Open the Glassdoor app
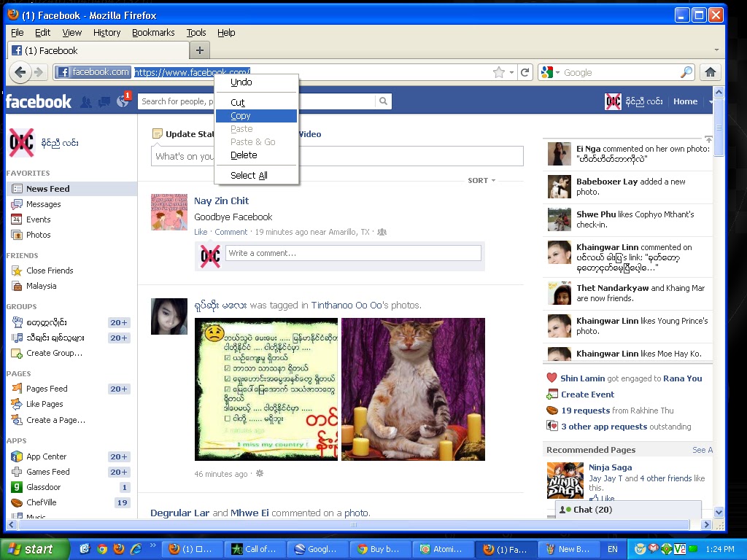Screen dimensions: 747x560 point(43,487)
